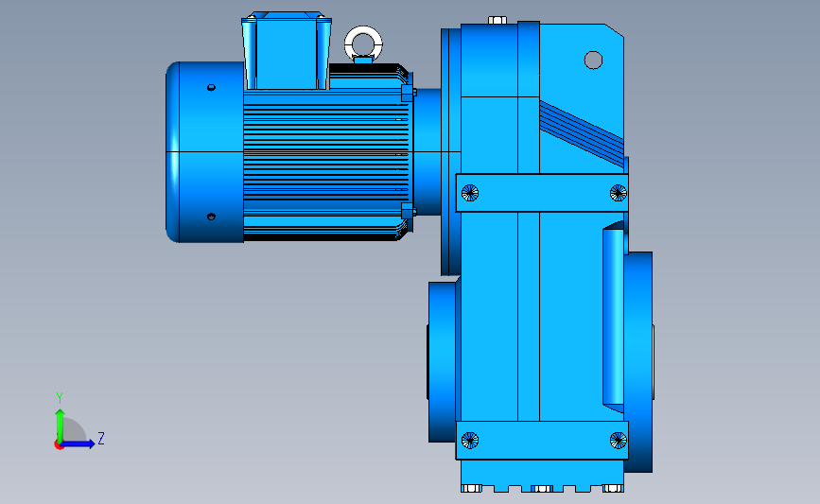
Task: Click the blue Z axis arrow of the triad
Action: tap(79, 444)
